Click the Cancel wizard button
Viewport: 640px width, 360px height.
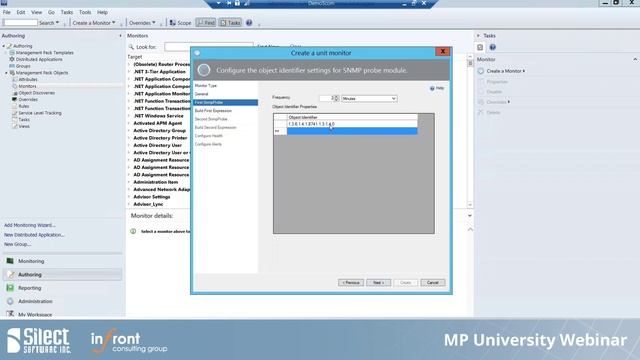click(433, 282)
